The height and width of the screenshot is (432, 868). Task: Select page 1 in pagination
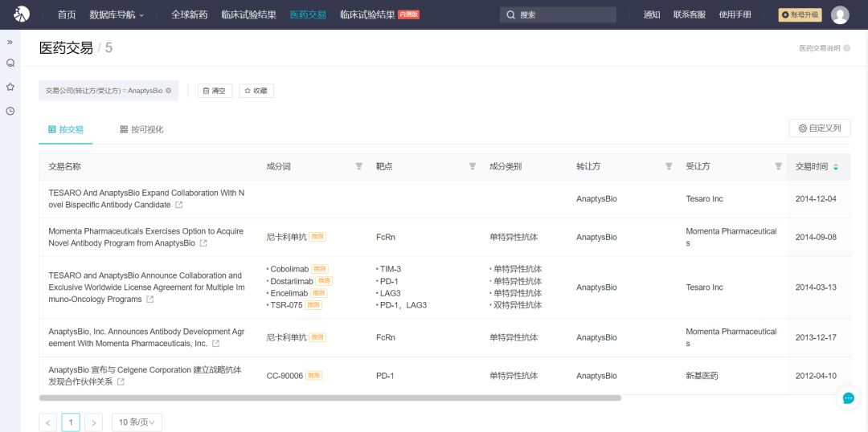[x=71, y=422]
